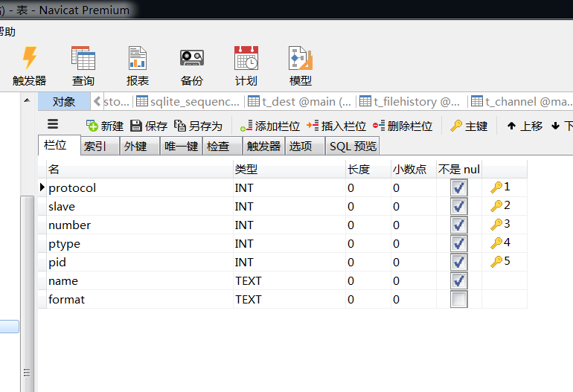The height and width of the screenshot is (392, 573).
Task: Open the 触发器 tab in table designer
Action: (x=263, y=146)
